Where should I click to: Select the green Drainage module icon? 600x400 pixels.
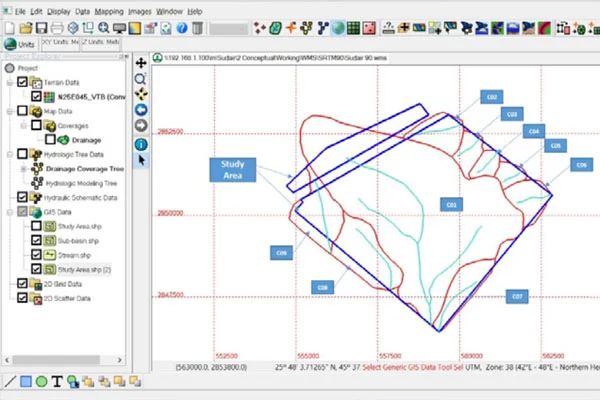tap(276, 28)
